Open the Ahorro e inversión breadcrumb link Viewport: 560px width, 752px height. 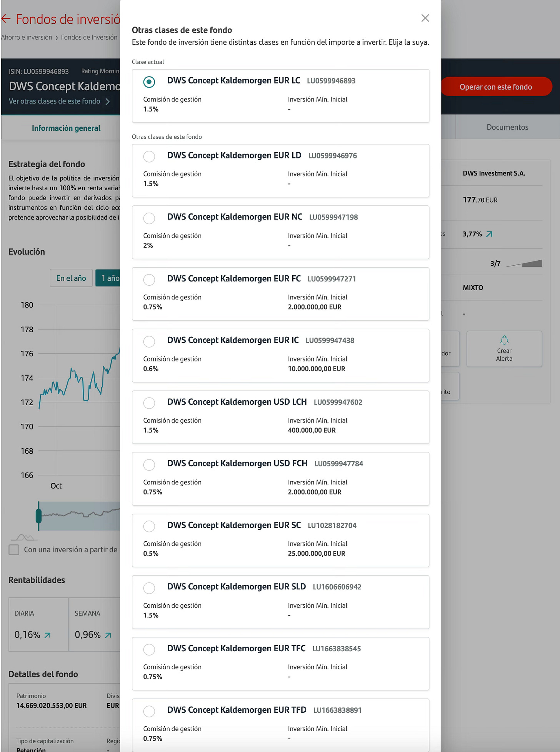coord(27,37)
